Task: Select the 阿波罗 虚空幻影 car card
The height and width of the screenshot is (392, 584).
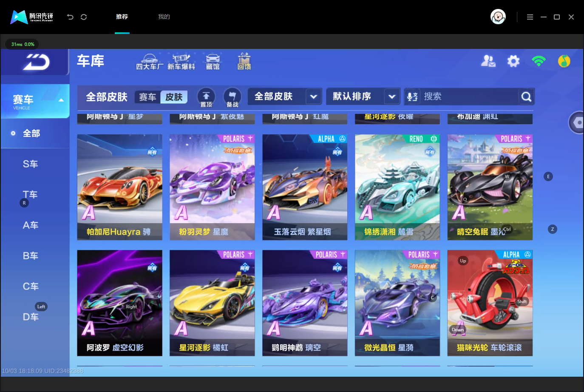Action: pyautogui.click(x=120, y=303)
